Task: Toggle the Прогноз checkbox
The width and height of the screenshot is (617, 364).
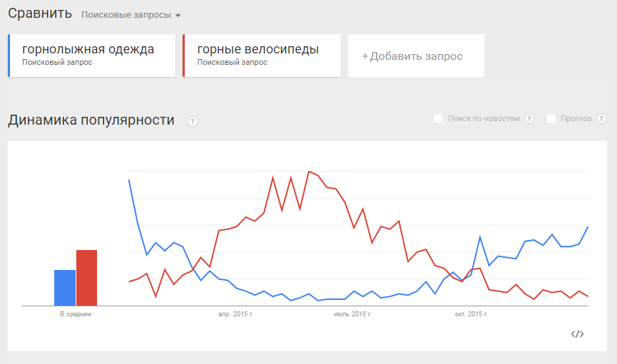Action: coord(551,118)
